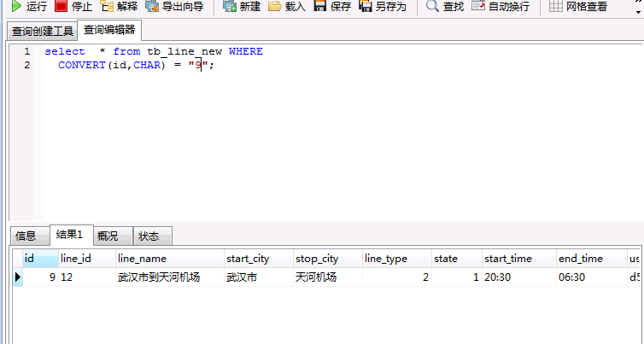Click the select keyword on line 1
The width and height of the screenshot is (644, 344).
click(65, 52)
